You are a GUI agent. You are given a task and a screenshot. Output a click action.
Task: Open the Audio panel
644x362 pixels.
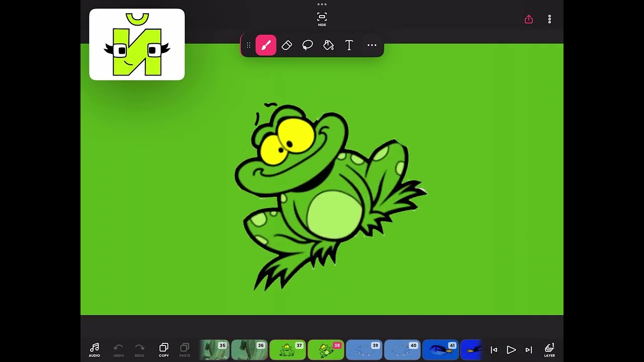tap(94, 350)
